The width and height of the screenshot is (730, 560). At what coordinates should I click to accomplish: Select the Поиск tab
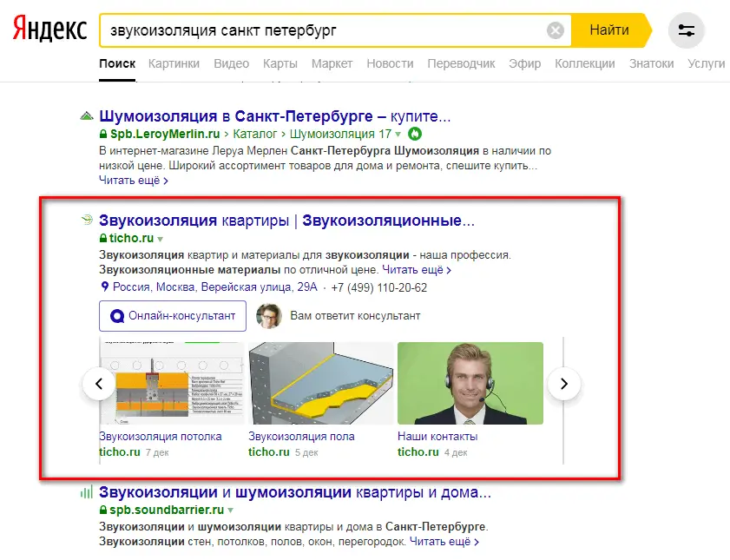117,63
